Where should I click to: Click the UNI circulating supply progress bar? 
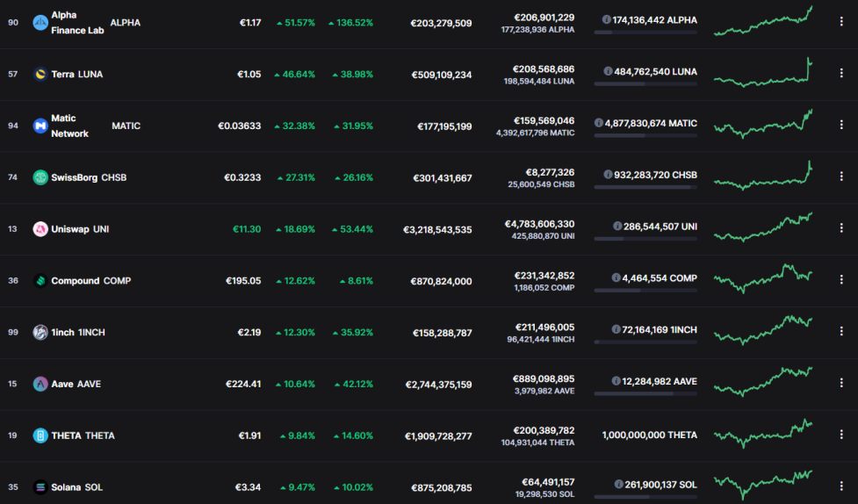645,239
